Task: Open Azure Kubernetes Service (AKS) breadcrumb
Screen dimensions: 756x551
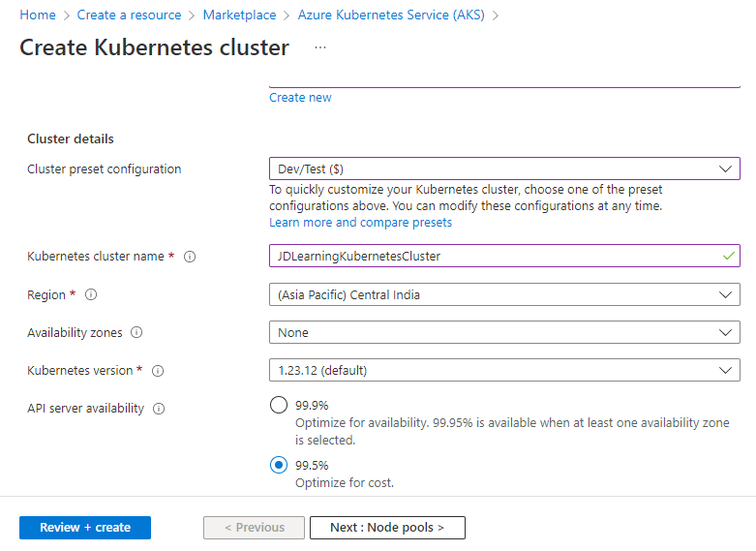Action: (x=391, y=15)
